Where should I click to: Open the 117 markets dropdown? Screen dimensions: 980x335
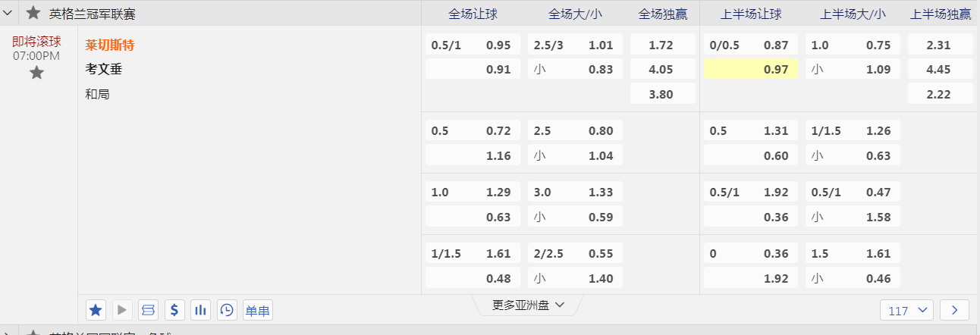[907, 310]
